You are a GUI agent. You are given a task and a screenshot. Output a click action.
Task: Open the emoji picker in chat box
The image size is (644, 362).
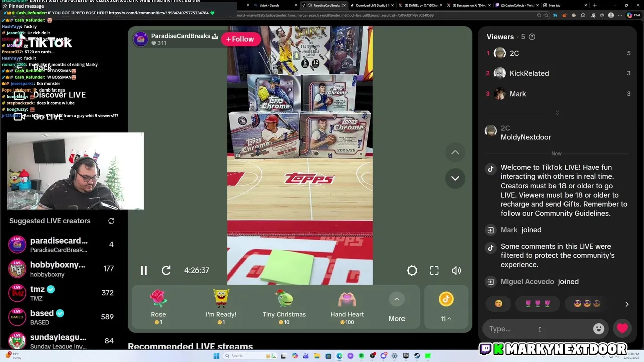[x=599, y=329]
